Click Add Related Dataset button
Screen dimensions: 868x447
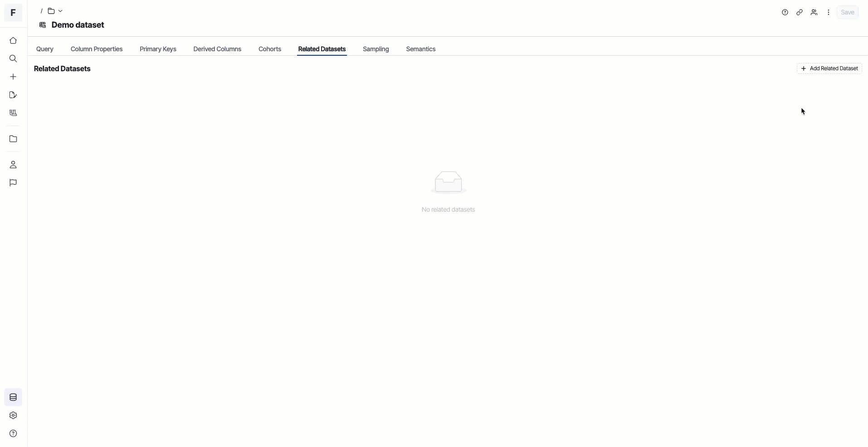click(x=829, y=68)
